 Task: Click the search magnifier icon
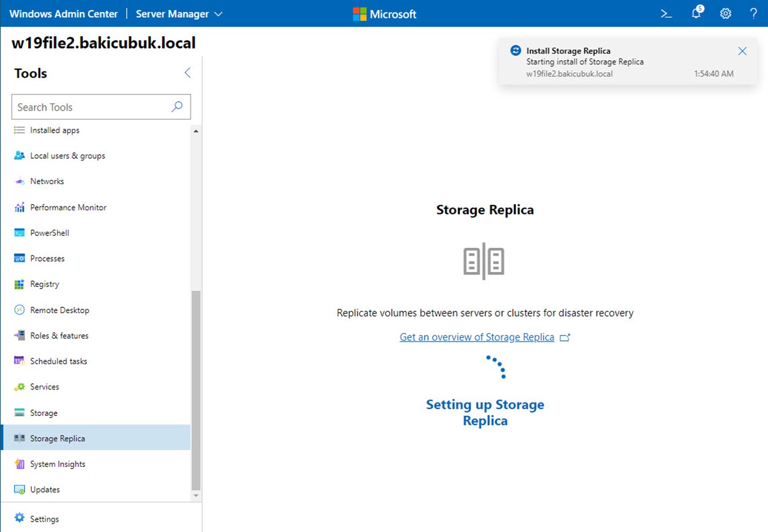coord(177,106)
